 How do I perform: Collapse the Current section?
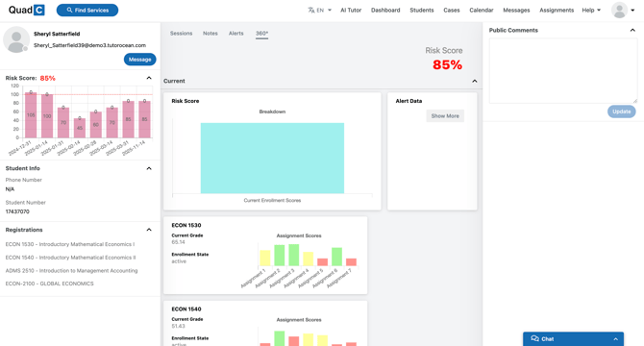(475, 81)
